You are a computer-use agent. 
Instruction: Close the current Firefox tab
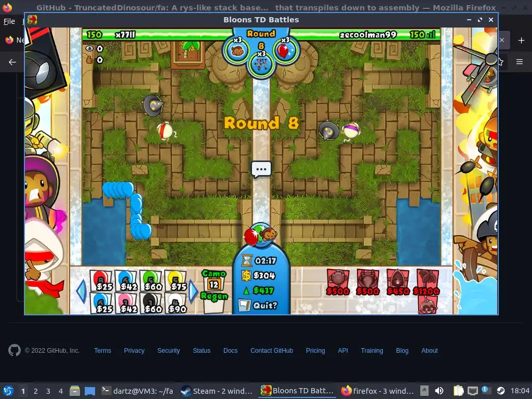[x=502, y=40]
